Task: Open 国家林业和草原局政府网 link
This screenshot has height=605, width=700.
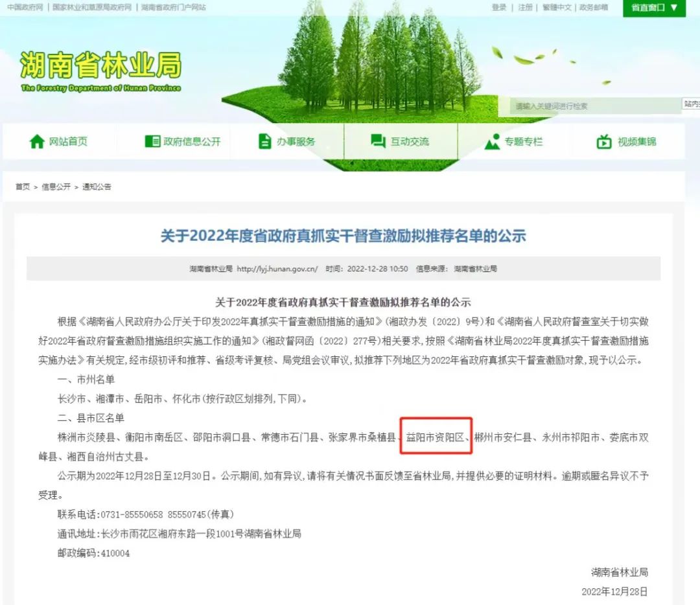Action: click(92, 8)
